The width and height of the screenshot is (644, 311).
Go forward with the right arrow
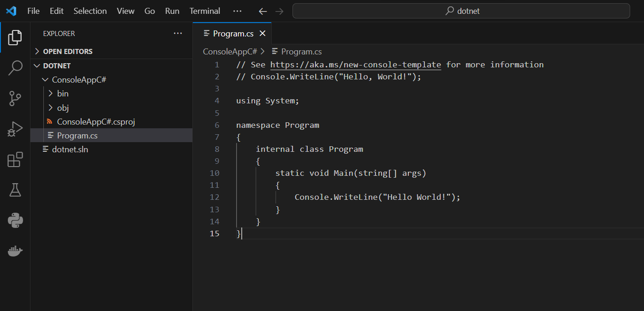pyautogui.click(x=279, y=11)
